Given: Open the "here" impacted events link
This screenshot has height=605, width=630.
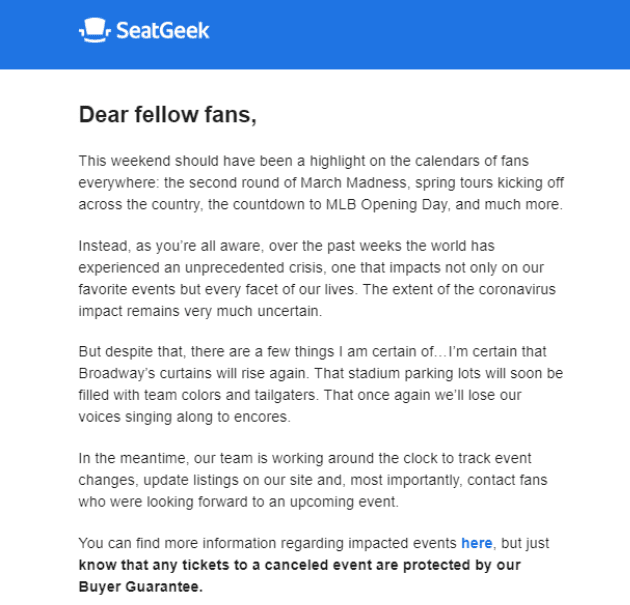Looking at the screenshot, I should [x=477, y=543].
